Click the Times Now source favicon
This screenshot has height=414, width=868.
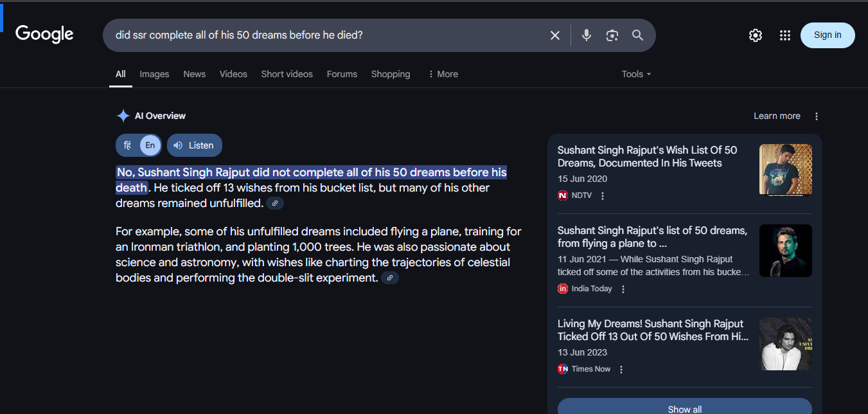(563, 369)
